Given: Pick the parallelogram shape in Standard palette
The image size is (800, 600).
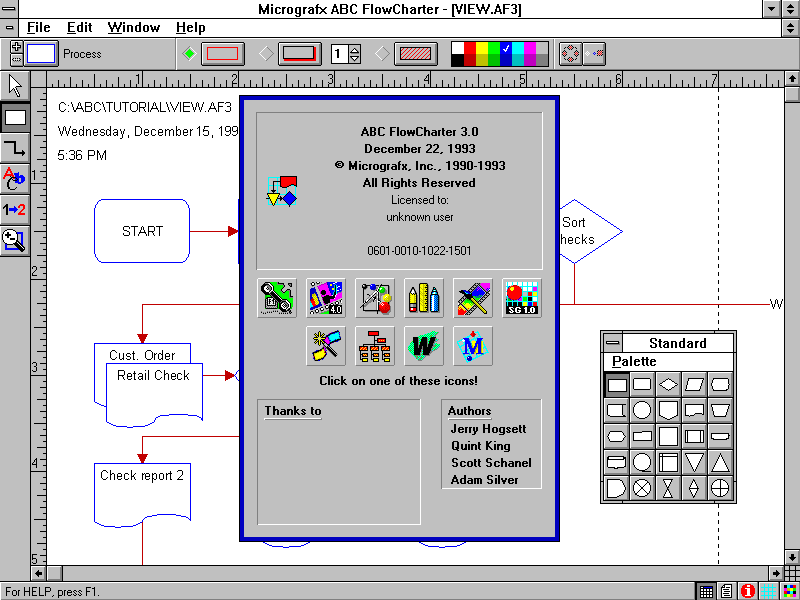Looking at the screenshot, I should click(694, 384).
